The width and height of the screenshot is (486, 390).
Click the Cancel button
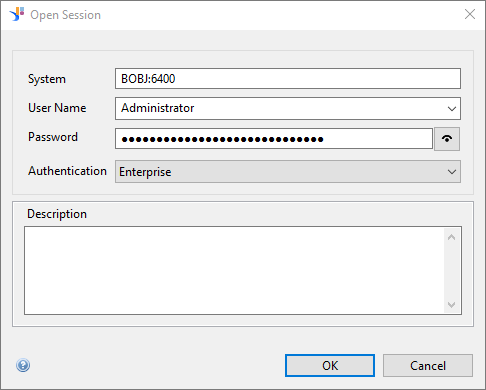428,366
